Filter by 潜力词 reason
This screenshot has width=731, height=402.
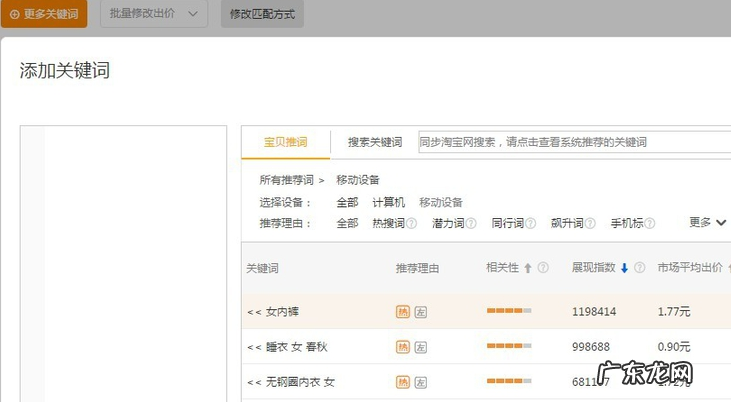[x=448, y=223]
